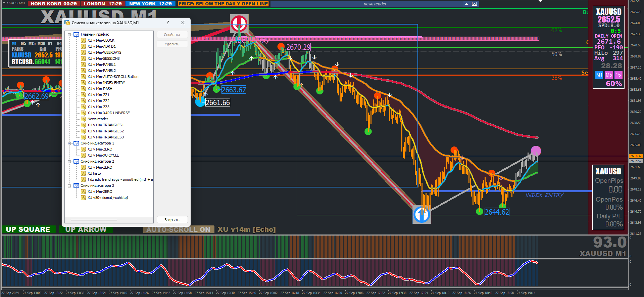Screen dimensions: 644x297
Task: Click the chart icon of Главный график
Action: click(x=76, y=34)
